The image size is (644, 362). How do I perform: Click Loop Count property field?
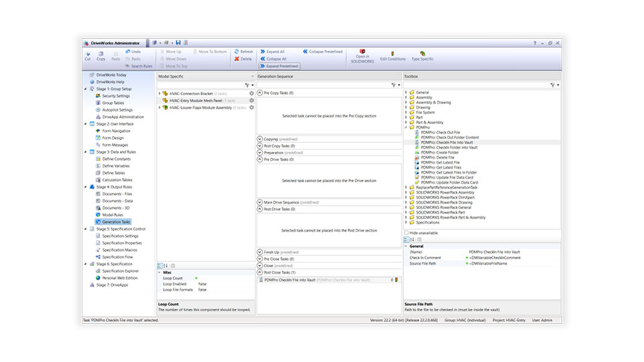pyautogui.click(x=224, y=278)
